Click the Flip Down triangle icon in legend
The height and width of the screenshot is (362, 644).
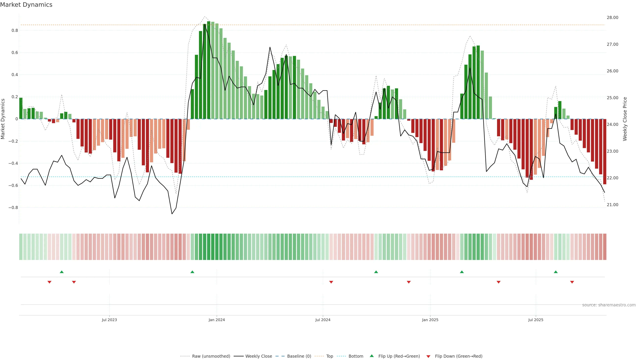point(428,356)
